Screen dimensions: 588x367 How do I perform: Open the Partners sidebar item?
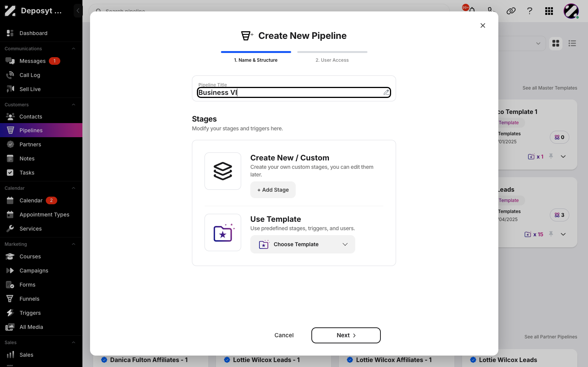click(x=30, y=144)
